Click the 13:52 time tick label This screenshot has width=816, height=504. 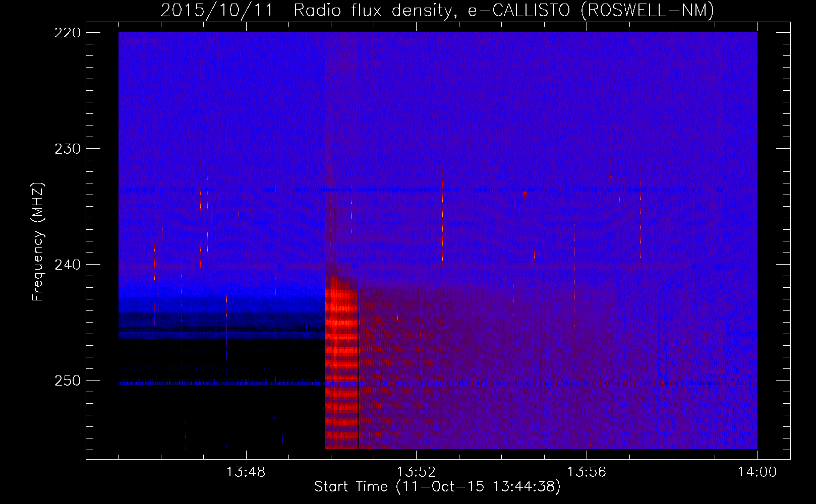click(x=417, y=472)
